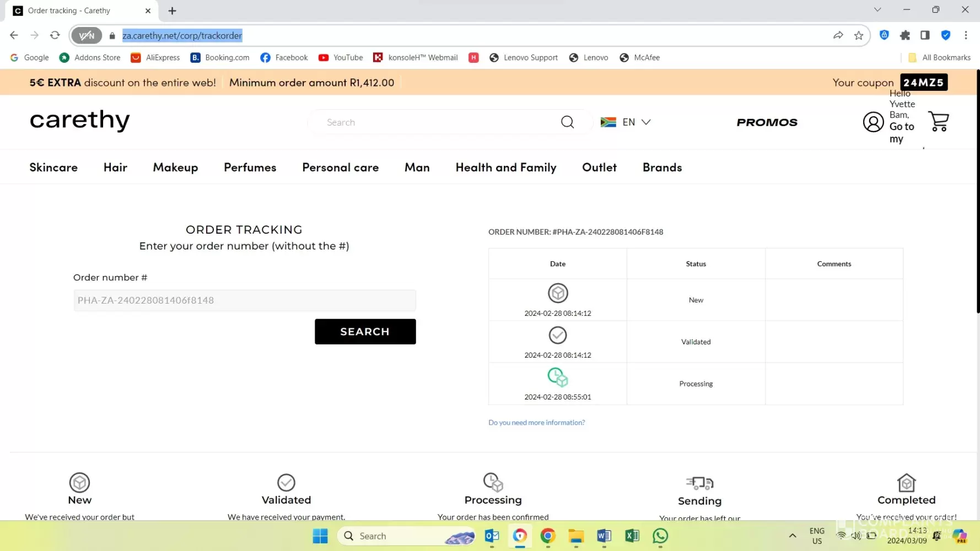Follow the 'Do you need more information?' link
980x551 pixels.
[x=536, y=423]
